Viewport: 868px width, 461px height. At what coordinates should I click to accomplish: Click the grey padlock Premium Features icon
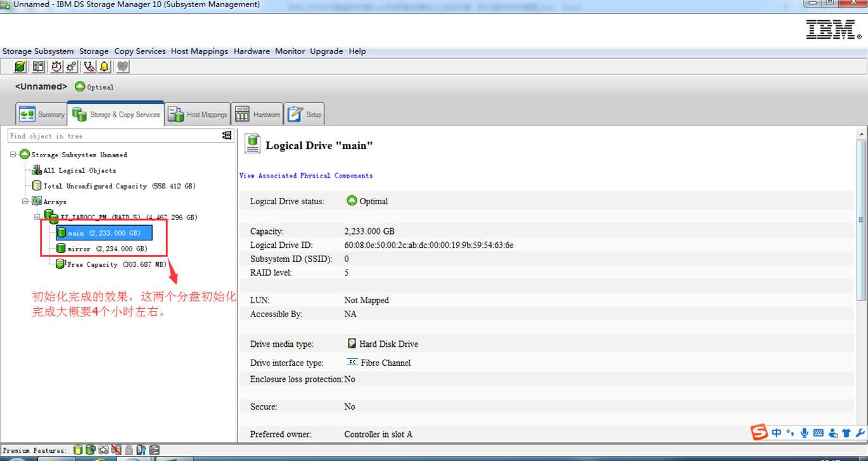point(129,450)
